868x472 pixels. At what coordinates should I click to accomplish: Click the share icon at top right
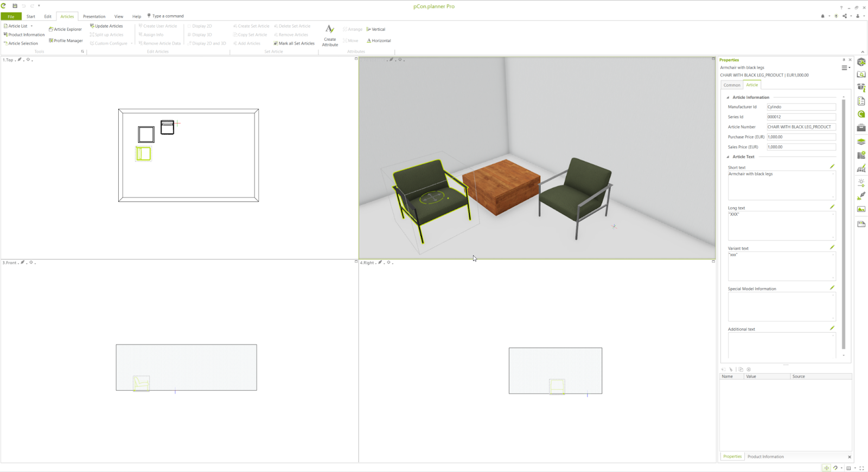click(845, 16)
